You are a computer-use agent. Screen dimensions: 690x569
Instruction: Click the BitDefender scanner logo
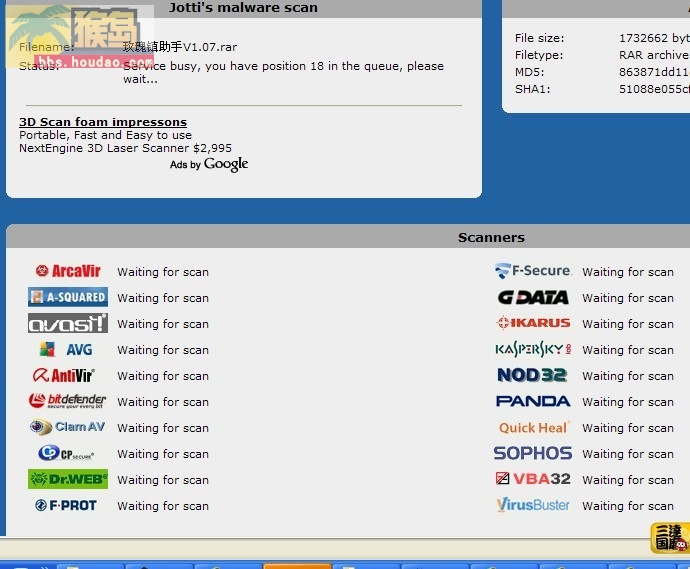click(67, 401)
